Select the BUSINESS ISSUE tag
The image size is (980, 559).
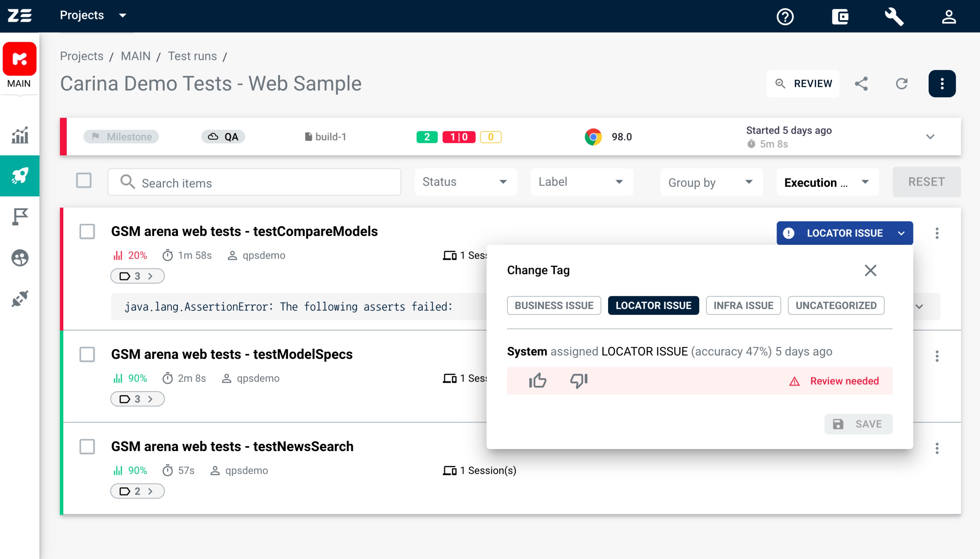[x=554, y=306]
